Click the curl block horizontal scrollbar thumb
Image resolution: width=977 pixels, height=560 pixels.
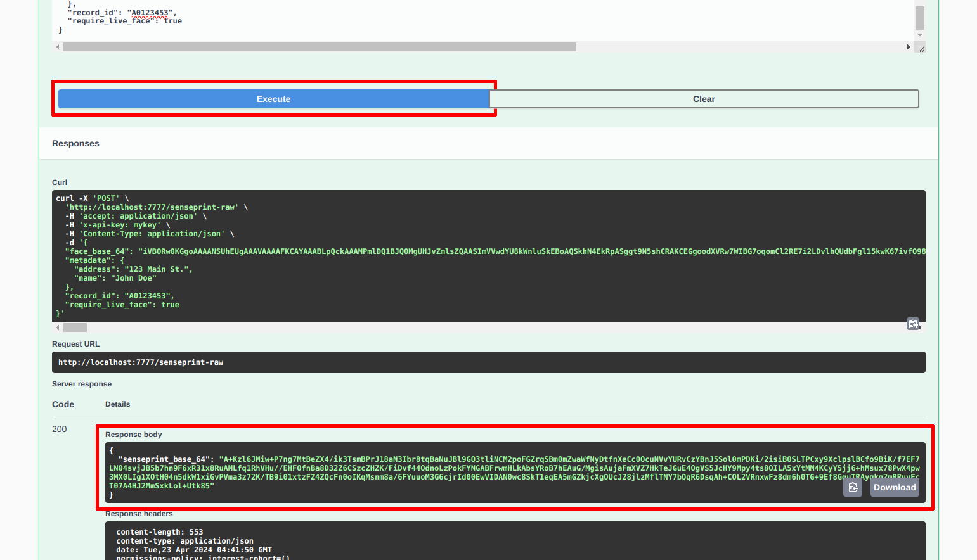(x=75, y=328)
